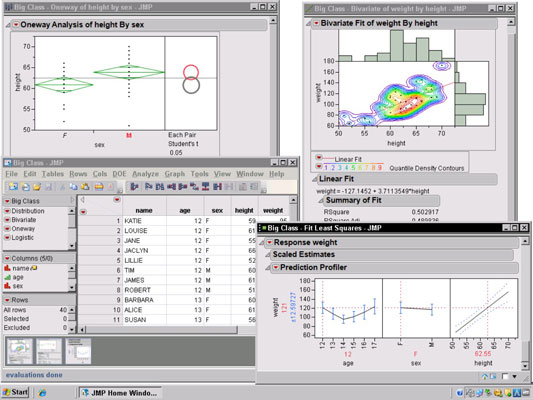This screenshot has height=400, width=533.
Task: Open the Rows panel red triangle menu
Action: pos(7,300)
